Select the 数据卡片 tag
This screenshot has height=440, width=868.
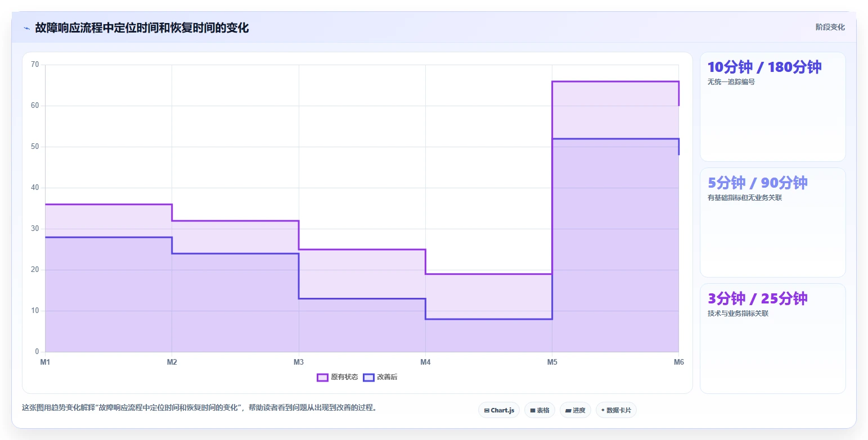coord(616,410)
